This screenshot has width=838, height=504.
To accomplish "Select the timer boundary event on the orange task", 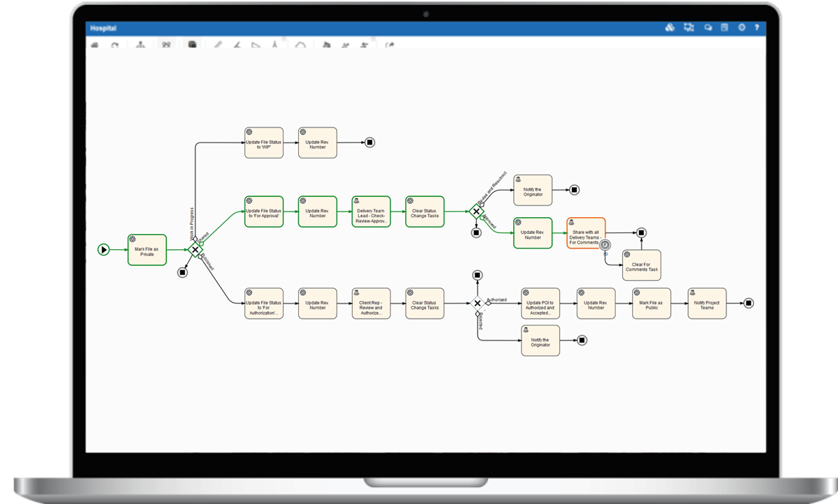I will click(x=605, y=246).
